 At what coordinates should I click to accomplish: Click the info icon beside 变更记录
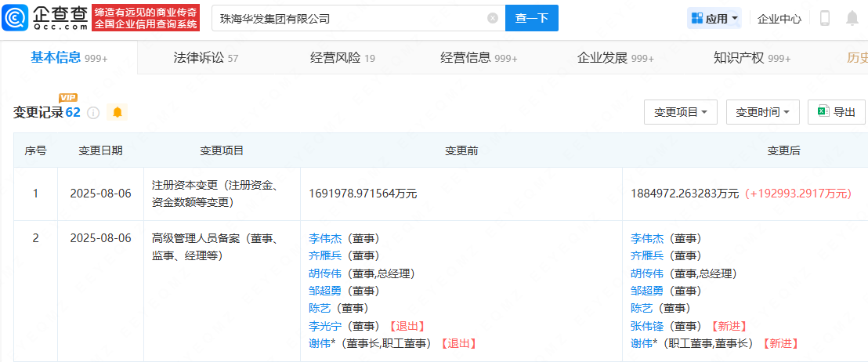(93, 113)
